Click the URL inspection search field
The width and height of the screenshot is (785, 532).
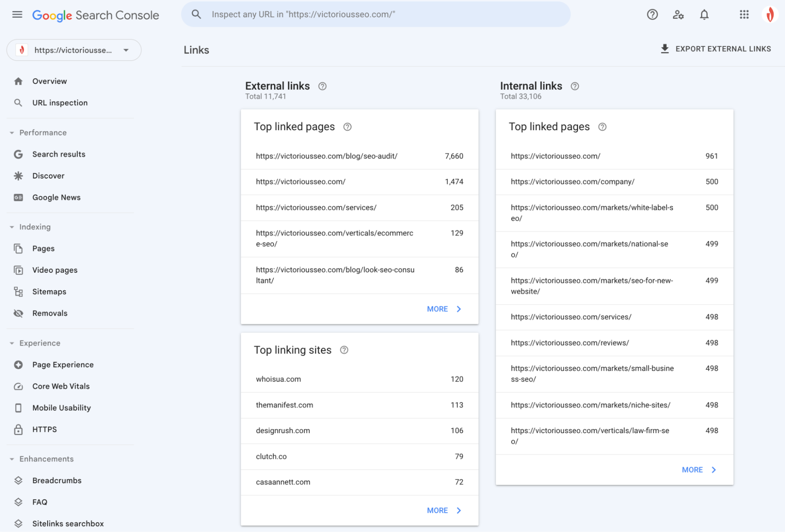click(x=376, y=14)
